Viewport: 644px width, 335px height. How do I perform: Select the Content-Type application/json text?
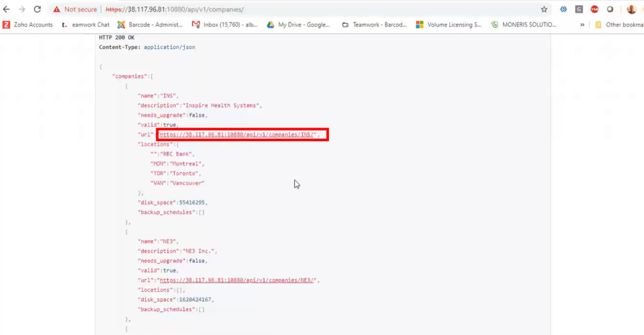[147, 47]
